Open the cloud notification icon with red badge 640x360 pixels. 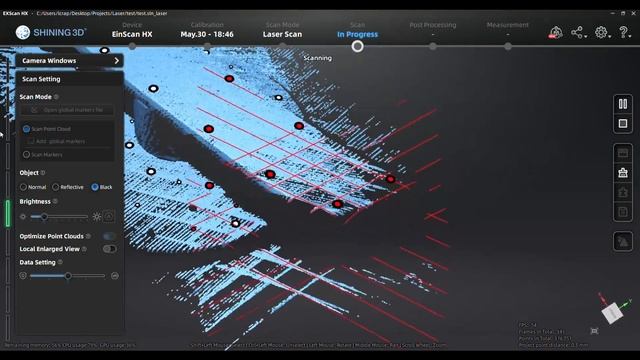(556, 32)
